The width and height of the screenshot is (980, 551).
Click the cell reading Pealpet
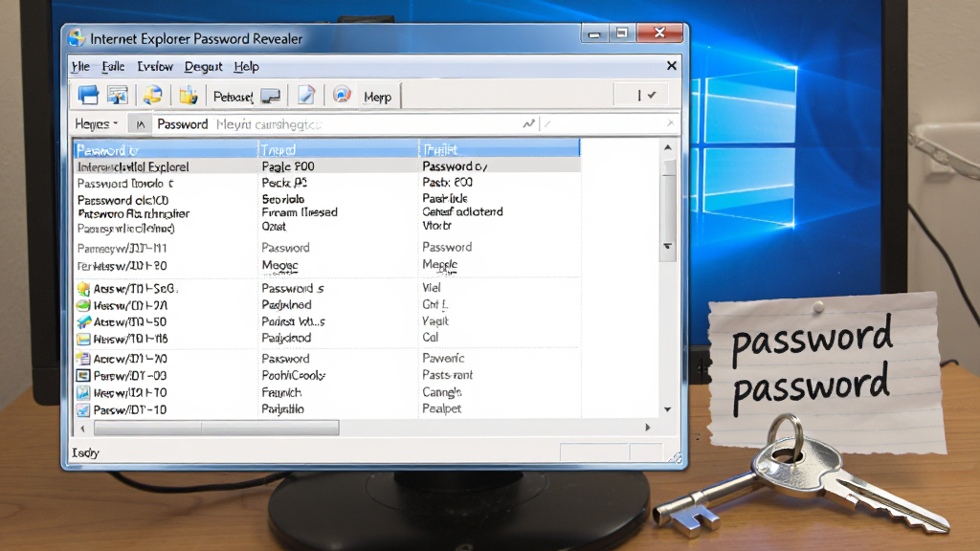441,408
